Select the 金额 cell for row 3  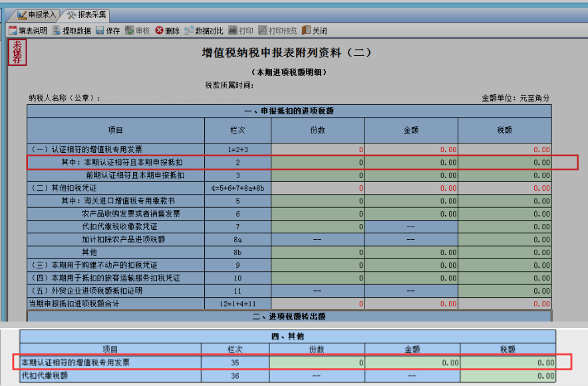(411, 175)
